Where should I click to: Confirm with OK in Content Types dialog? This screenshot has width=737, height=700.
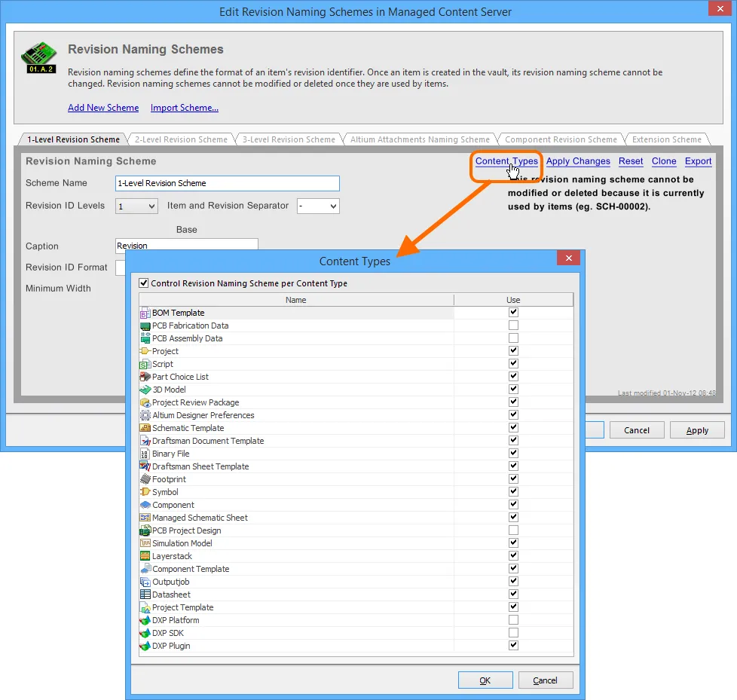pyautogui.click(x=485, y=680)
